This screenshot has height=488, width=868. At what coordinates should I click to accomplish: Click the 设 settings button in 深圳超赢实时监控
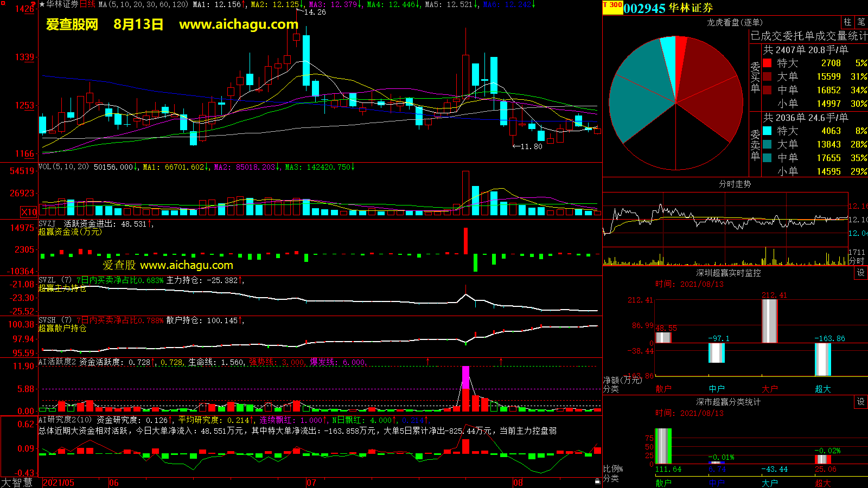click(x=861, y=273)
